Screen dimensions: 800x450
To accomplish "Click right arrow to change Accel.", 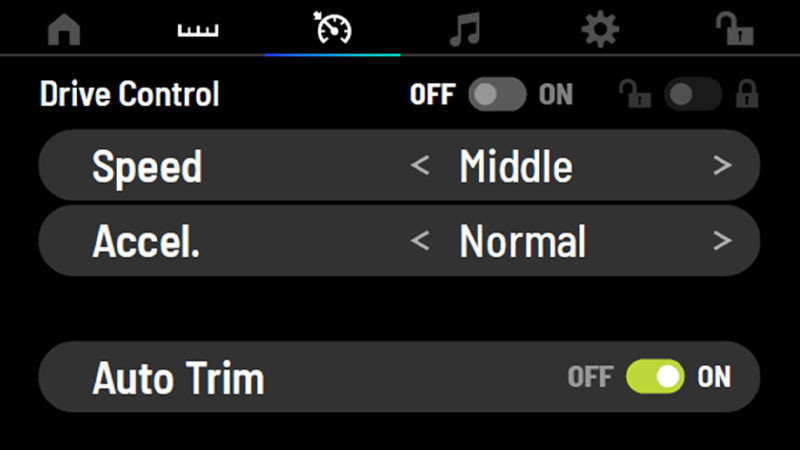I will (x=722, y=241).
